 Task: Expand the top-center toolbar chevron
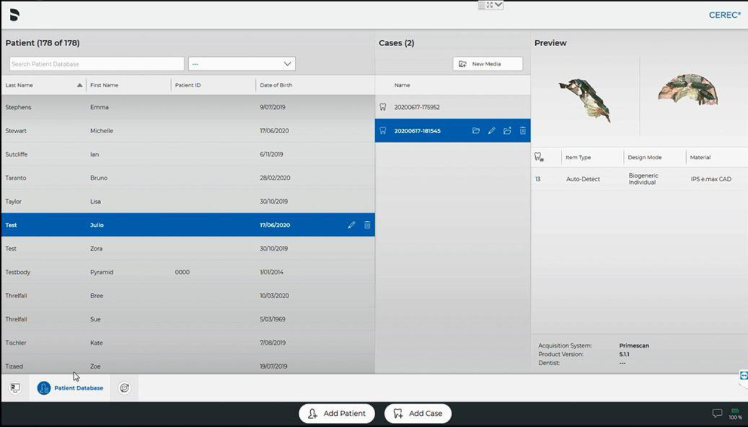pyautogui.click(x=499, y=5)
